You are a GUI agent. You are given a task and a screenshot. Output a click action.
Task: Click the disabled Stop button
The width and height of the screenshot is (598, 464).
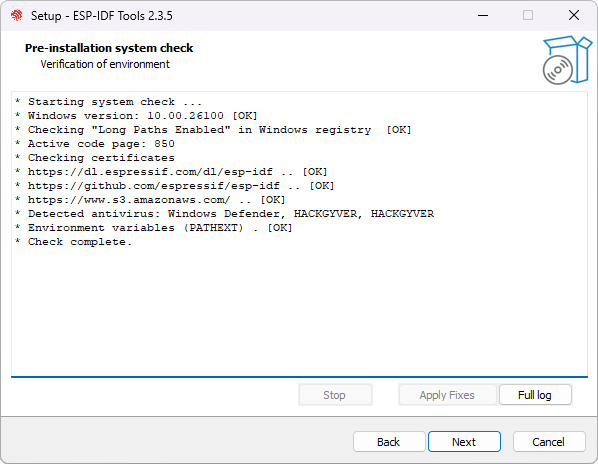(x=335, y=395)
